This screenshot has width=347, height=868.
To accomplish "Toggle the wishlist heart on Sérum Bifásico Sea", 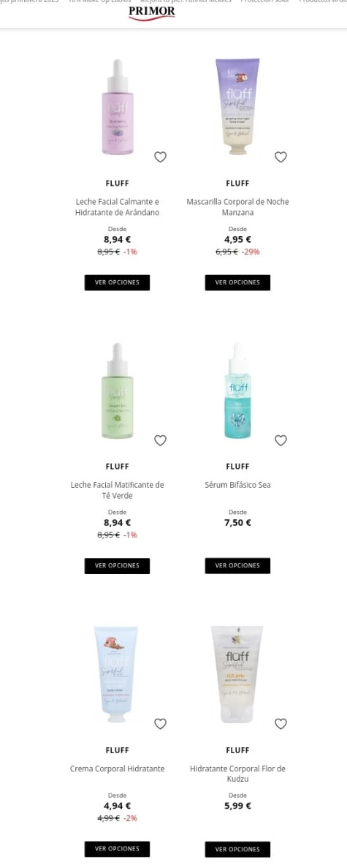I will [281, 441].
